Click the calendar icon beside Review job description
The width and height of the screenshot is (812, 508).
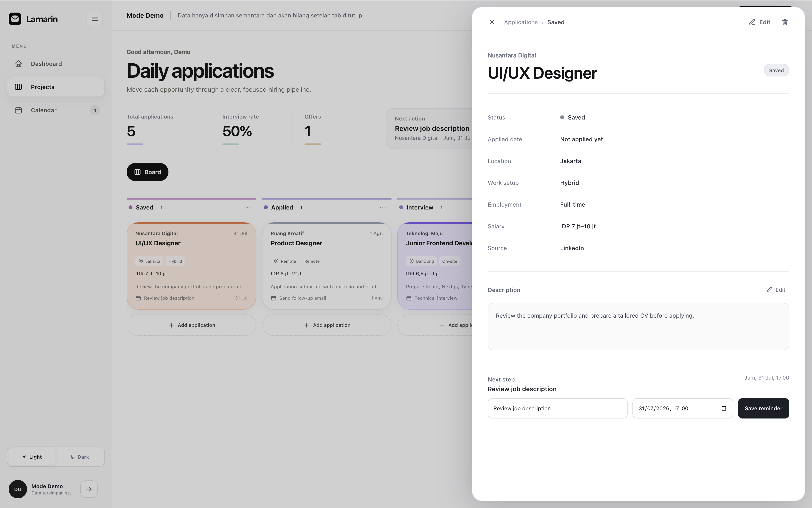pyautogui.click(x=138, y=298)
